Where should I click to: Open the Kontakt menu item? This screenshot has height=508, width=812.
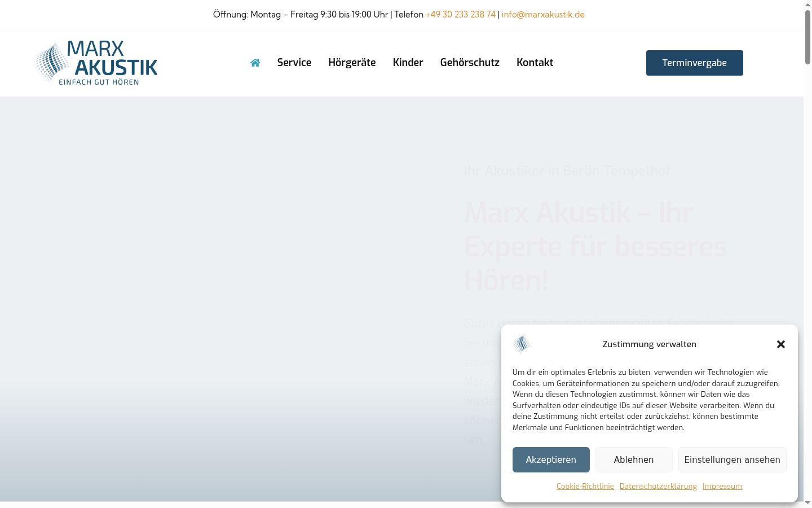tap(535, 63)
